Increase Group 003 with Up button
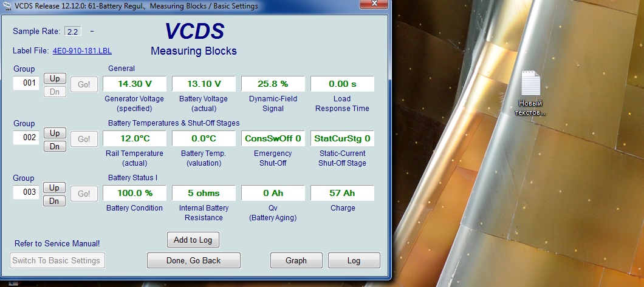The width and height of the screenshot is (644, 287). point(55,187)
